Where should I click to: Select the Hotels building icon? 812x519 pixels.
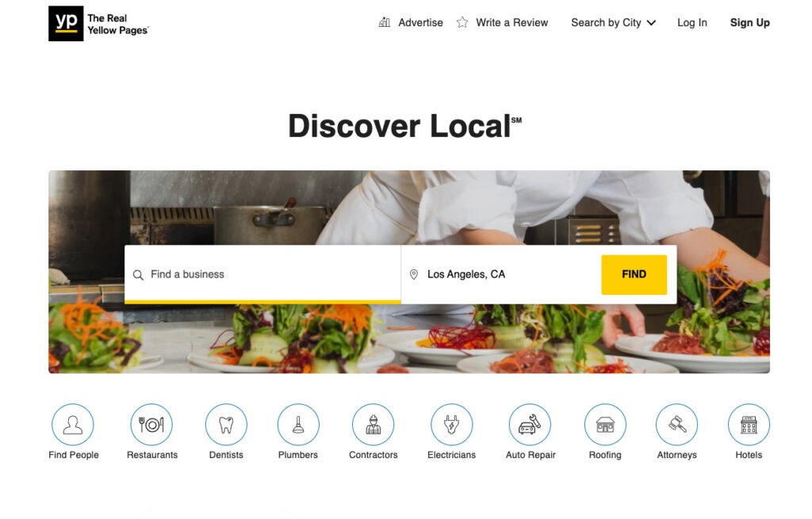click(749, 424)
